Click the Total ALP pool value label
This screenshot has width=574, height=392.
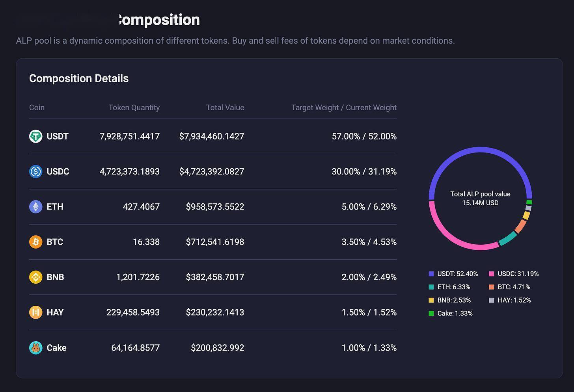point(480,194)
